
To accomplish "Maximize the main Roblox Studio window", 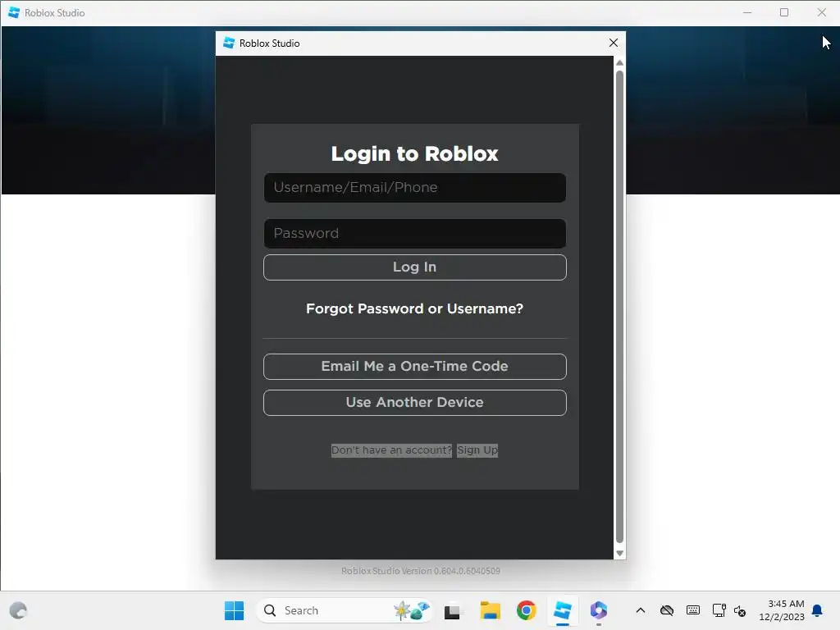I will pyautogui.click(x=783, y=12).
